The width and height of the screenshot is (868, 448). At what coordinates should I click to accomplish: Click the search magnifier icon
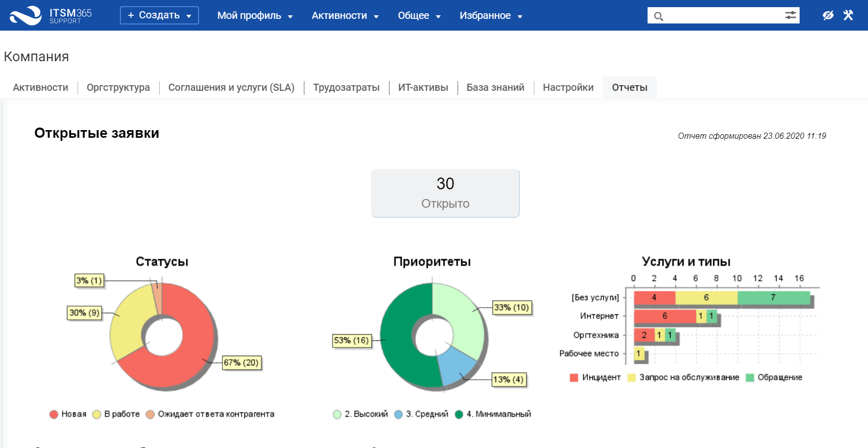coord(658,16)
